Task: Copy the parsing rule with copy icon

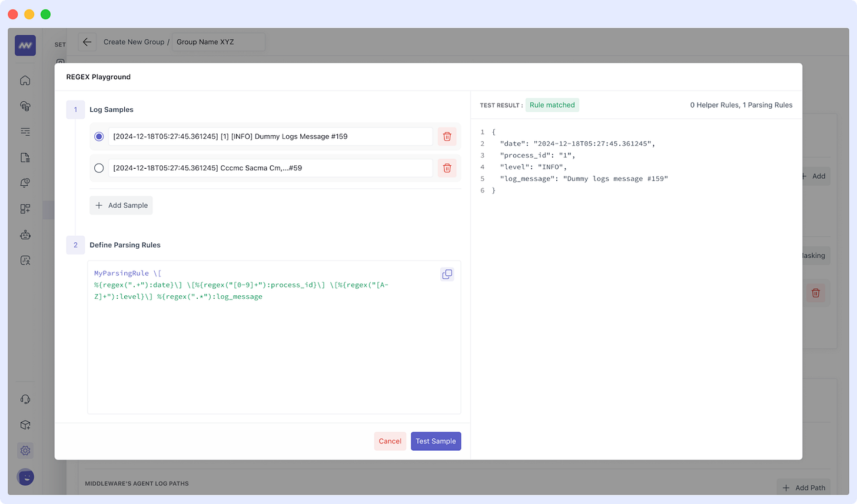Action: (447, 274)
